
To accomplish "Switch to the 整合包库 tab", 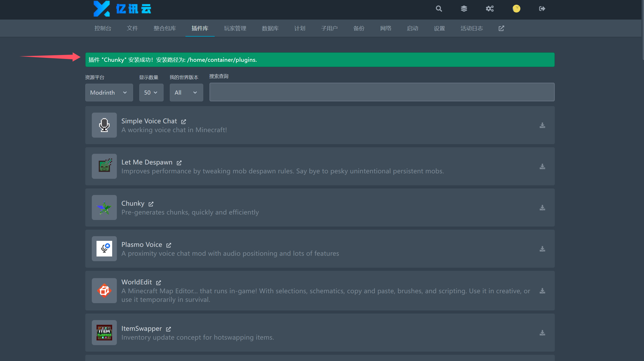I will pos(165,28).
